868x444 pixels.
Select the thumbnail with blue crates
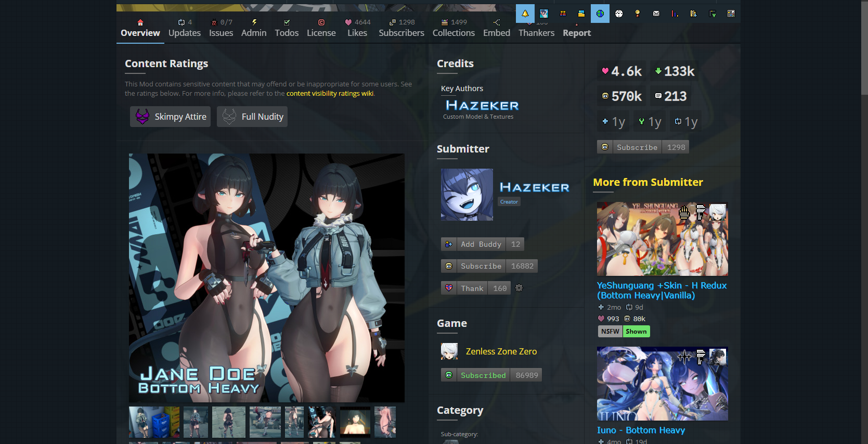click(154, 422)
